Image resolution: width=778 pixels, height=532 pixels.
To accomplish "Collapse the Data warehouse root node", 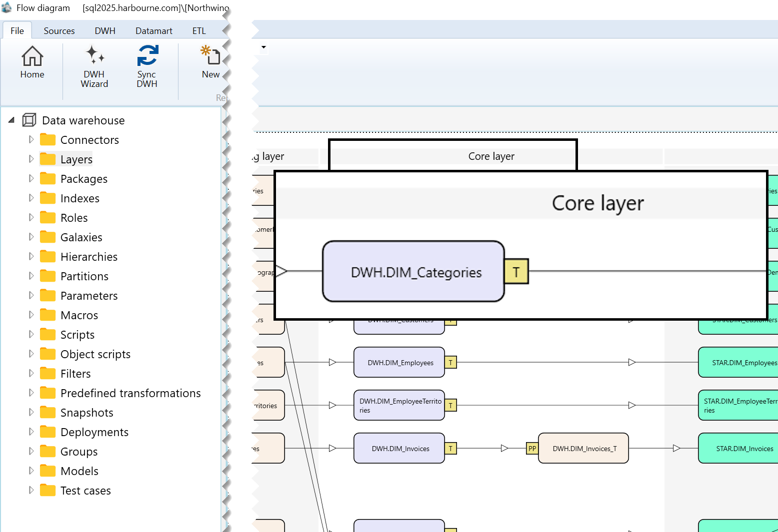I will pyautogui.click(x=11, y=120).
